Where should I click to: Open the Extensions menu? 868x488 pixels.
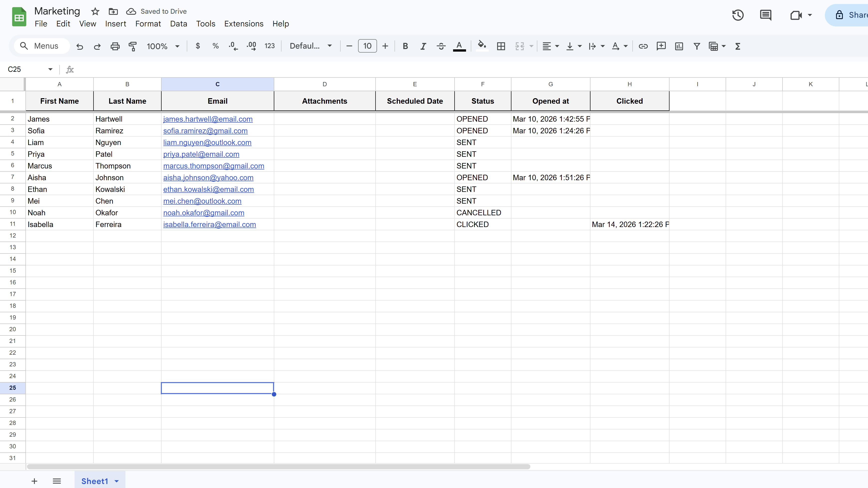click(244, 24)
